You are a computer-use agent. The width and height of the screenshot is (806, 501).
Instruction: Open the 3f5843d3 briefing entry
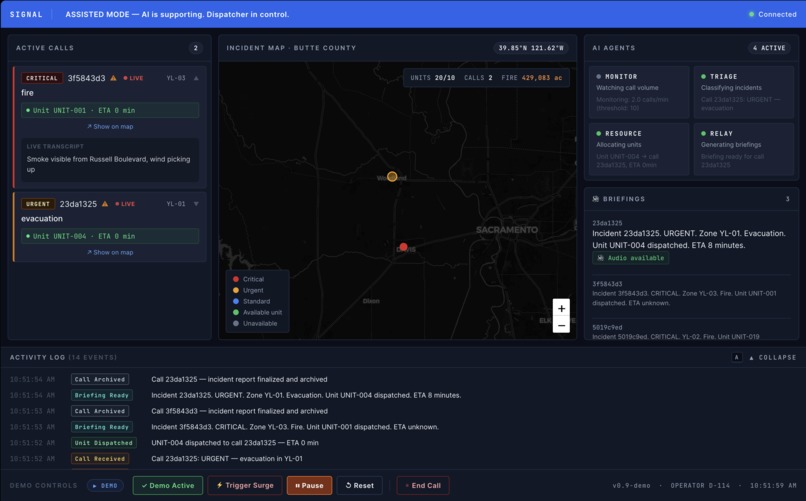tap(691, 293)
